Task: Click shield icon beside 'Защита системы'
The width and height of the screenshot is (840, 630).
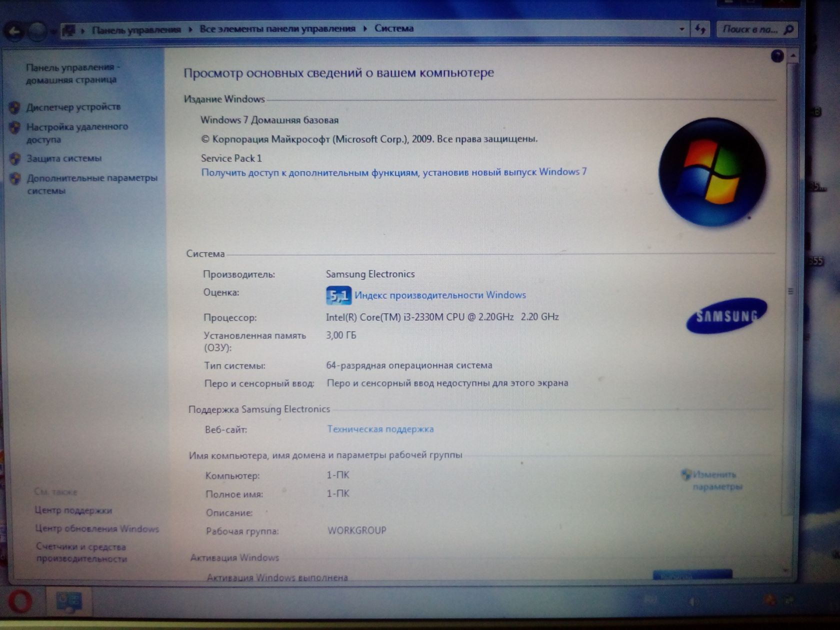Action: click(x=15, y=159)
